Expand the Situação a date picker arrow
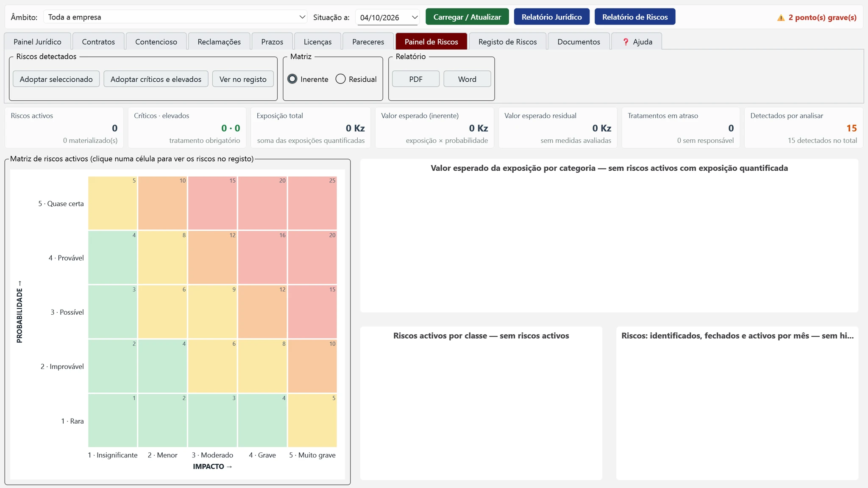868x488 pixels. click(415, 17)
